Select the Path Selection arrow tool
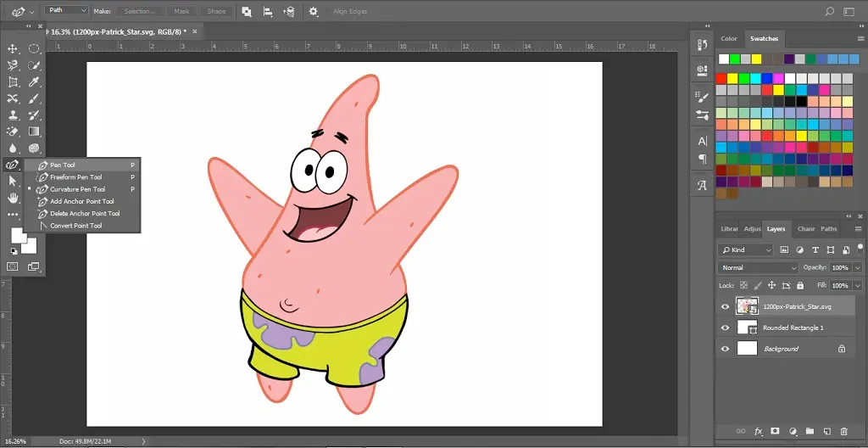The height and width of the screenshot is (448, 868). point(12,181)
